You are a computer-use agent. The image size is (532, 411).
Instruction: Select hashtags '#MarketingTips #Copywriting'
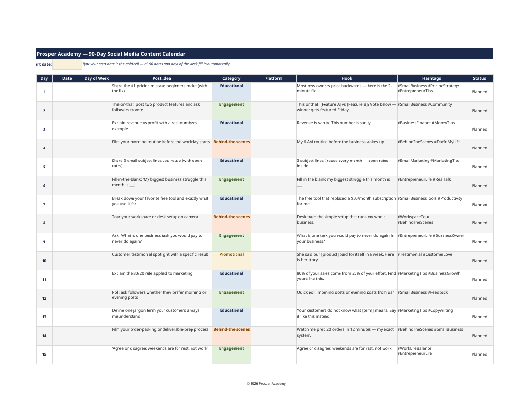[x=425, y=310]
